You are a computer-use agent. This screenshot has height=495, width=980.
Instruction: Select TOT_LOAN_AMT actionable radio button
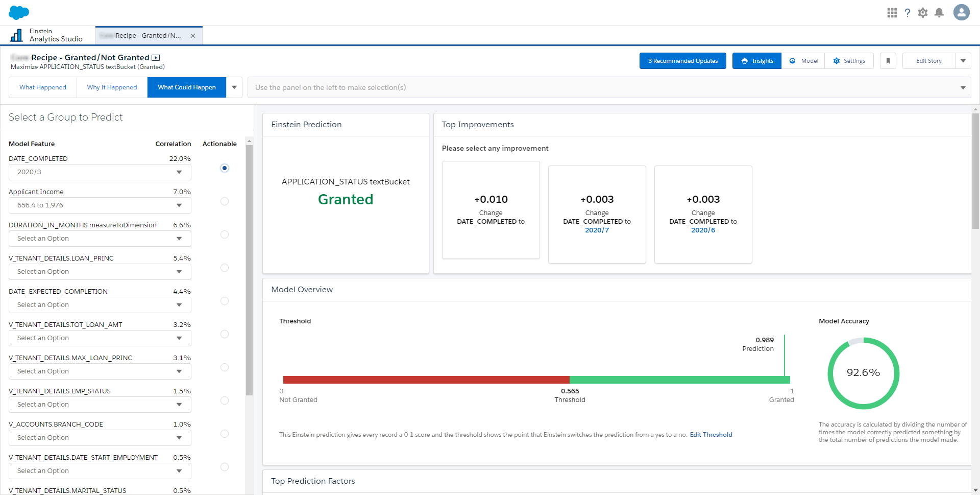[x=225, y=334]
